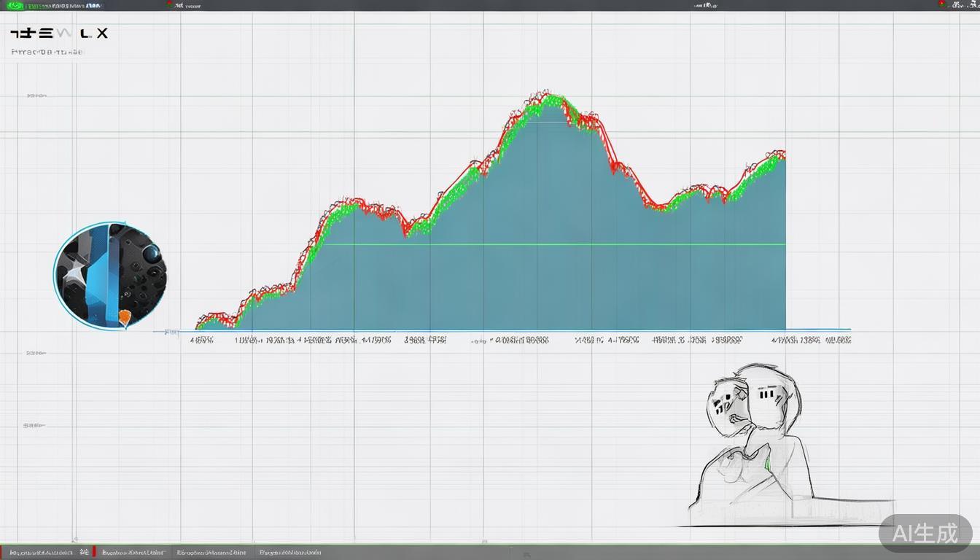Click the bold logo text at top left

tap(59, 34)
